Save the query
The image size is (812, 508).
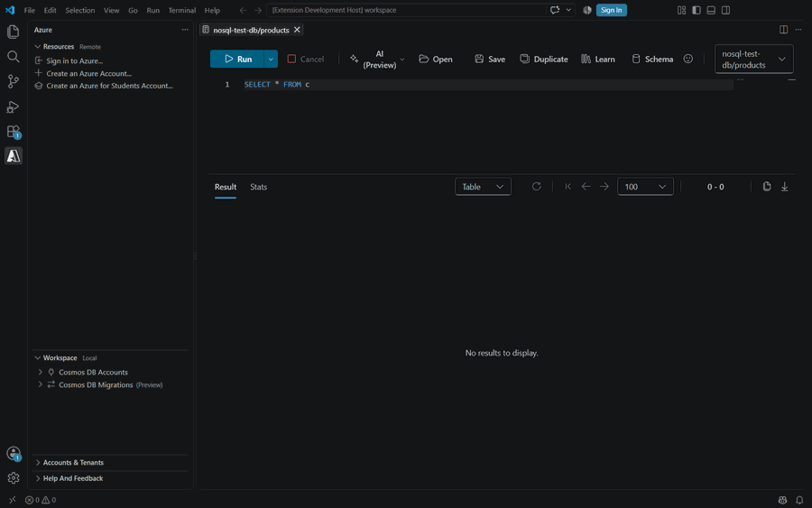click(490, 59)
